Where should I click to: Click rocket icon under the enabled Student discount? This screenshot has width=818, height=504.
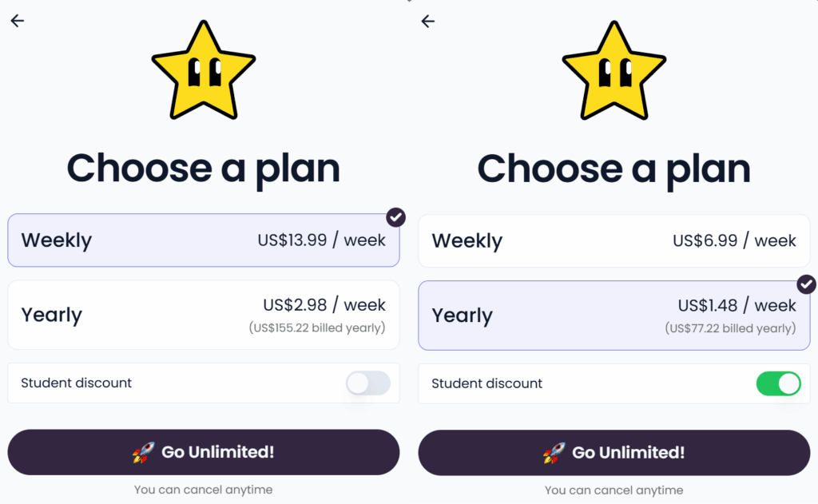tap(554, 453)
